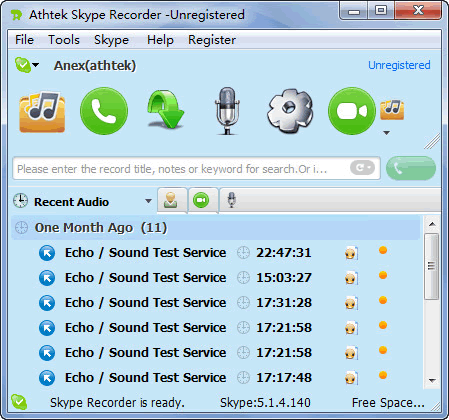Screen dimensions: 449x420
Task: Collapse the One Month Ago group
Action: (216, 228)
